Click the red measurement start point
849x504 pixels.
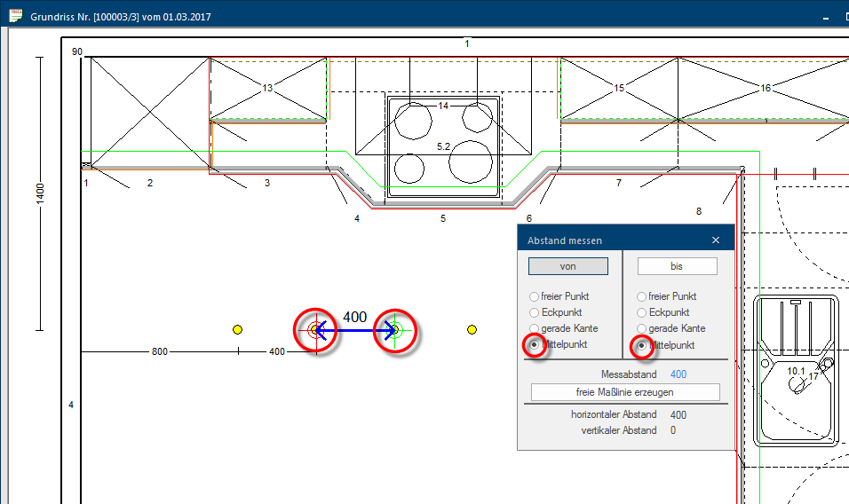pos(315,331)
